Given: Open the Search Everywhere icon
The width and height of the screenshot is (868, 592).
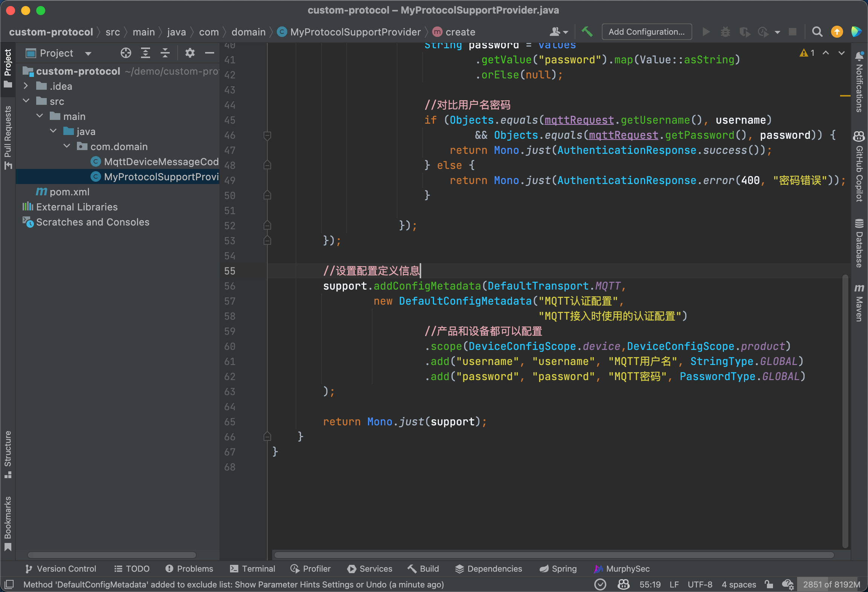Looking at the screenshot, I should tap(817, 32).
